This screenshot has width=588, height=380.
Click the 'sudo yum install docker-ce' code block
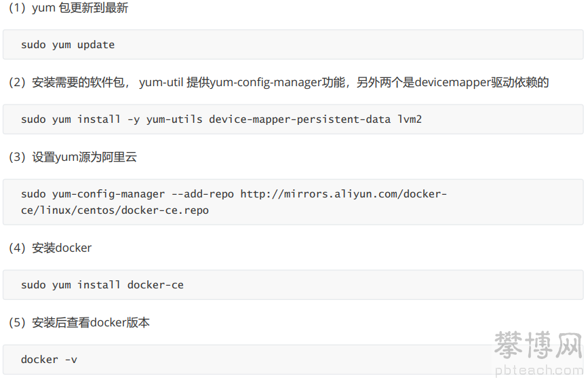pyautogui.click(x=293, y=285)
